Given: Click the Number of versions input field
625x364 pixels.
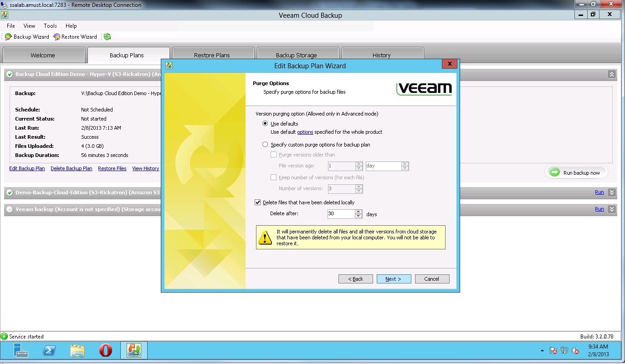Looking at the screenshot, I should (x=341, y=189).
